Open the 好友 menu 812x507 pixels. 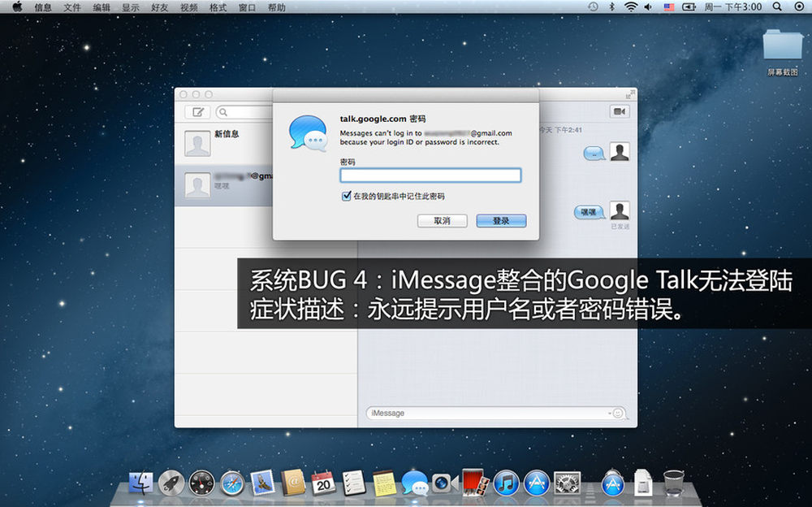point(159,7)
